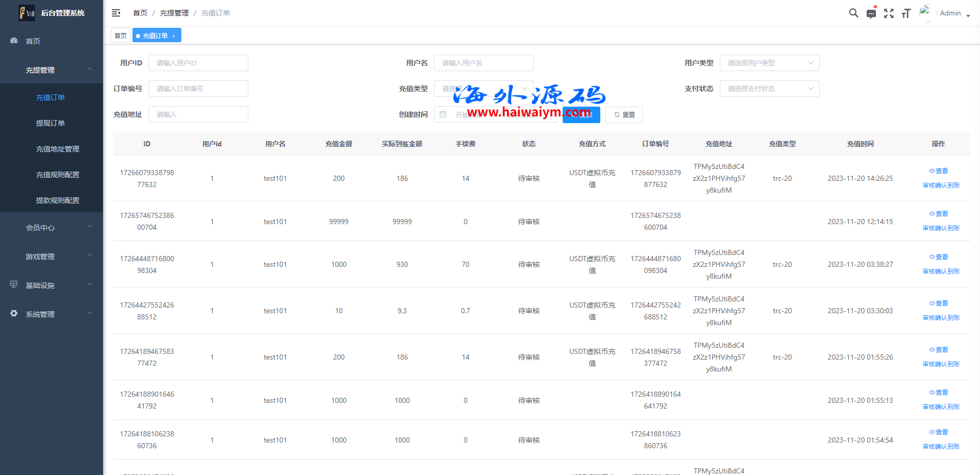
Task: Toggle fullscreen mode icon
Action: pyautogui.click(x=888, y=13)
